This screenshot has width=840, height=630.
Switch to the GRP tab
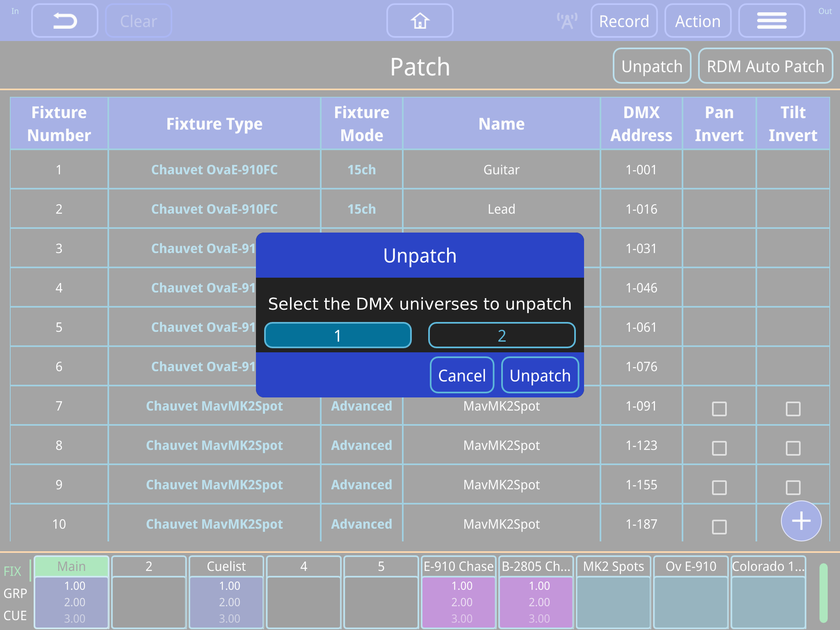click(15, 593)
